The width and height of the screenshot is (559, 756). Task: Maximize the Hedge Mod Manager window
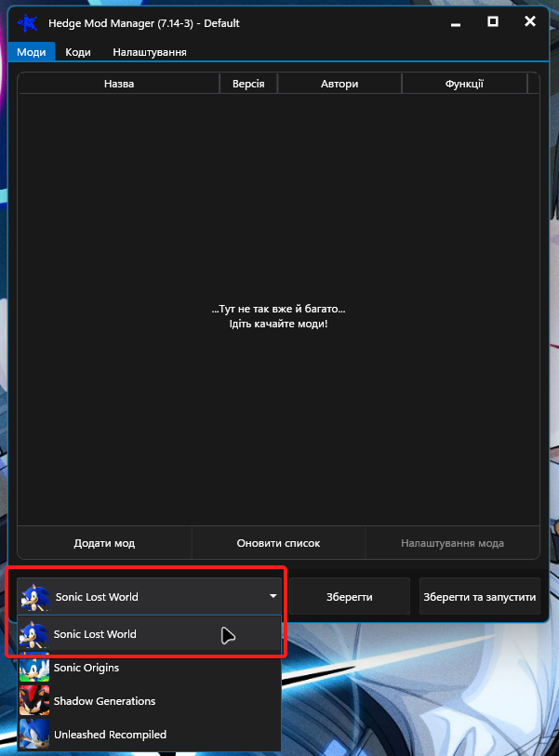[492, 21]
